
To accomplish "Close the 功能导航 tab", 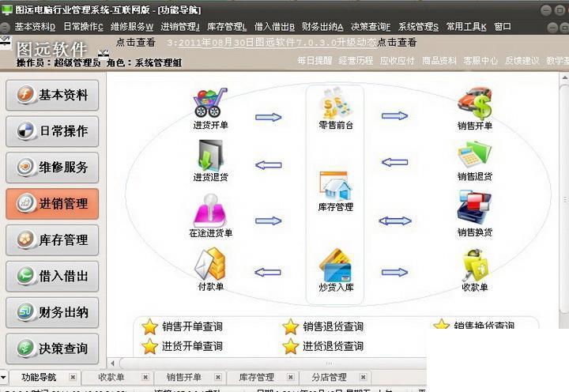I will coord(73,377).
